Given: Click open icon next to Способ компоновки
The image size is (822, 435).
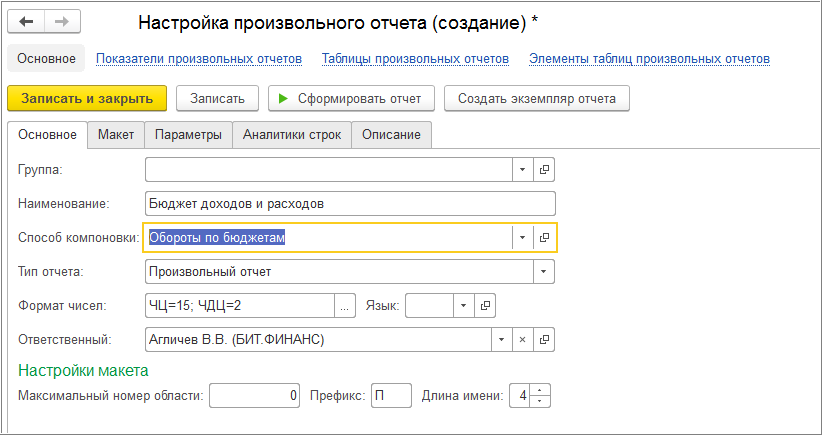Looking at the screenshot, I should click(544, 237).
